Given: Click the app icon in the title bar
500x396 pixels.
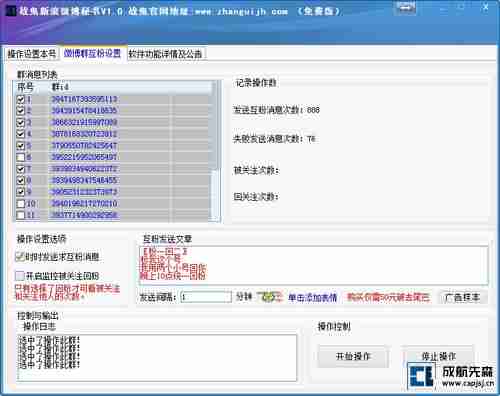Looking at the screenshot, I should coord(11,11).
